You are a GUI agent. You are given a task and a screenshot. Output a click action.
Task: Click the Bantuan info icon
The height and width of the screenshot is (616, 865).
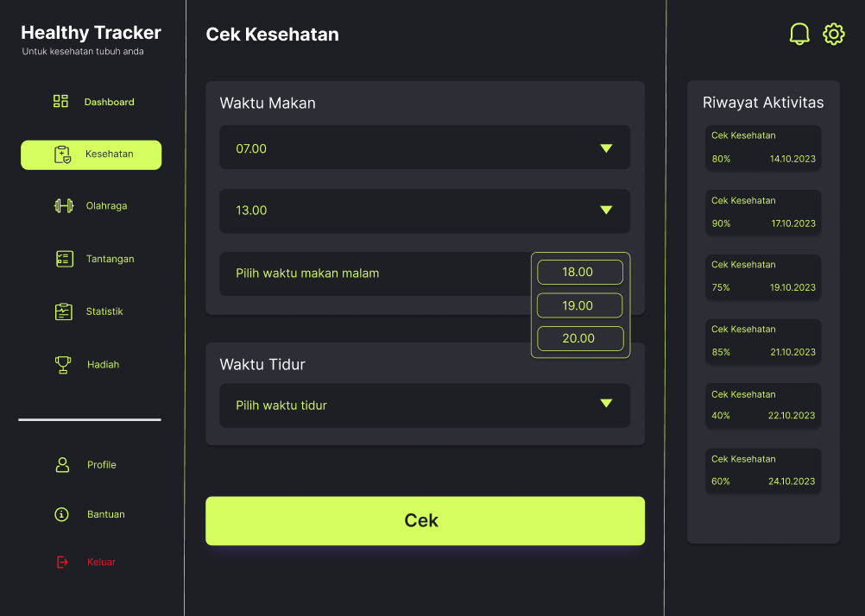[61, 514]
